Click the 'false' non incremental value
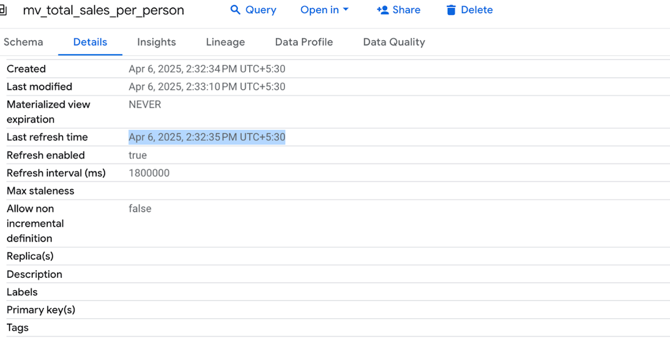 pyautogui.click(x=140, y=208)
